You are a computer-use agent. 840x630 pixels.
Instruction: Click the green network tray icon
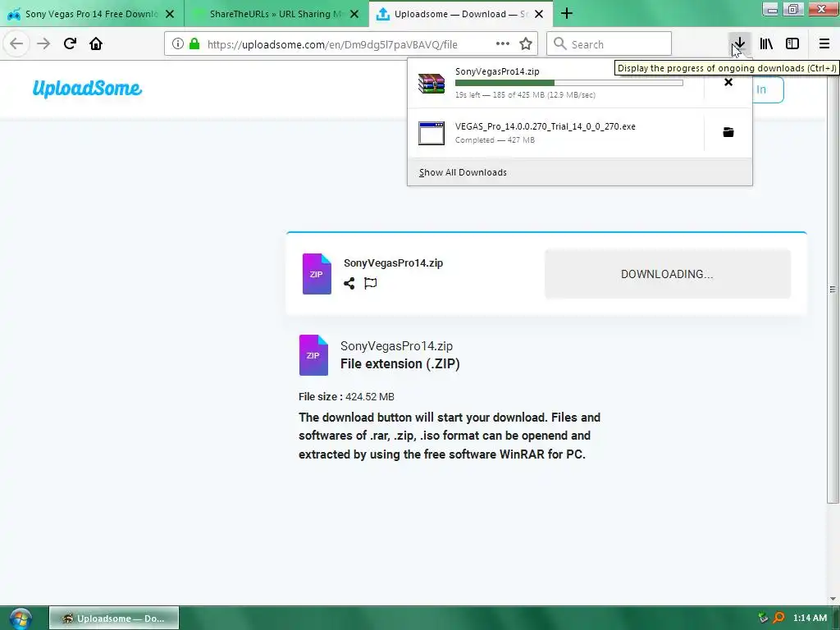tap(764, 619)
